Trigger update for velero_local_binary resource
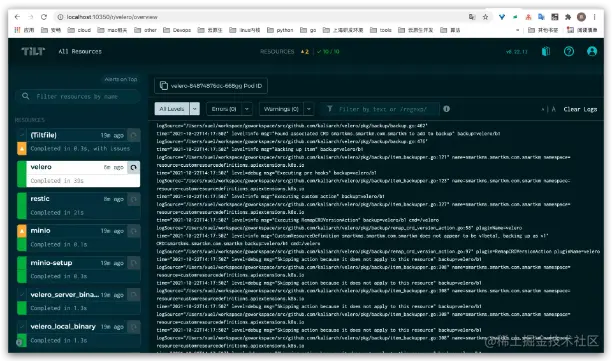 click(133, 327)
